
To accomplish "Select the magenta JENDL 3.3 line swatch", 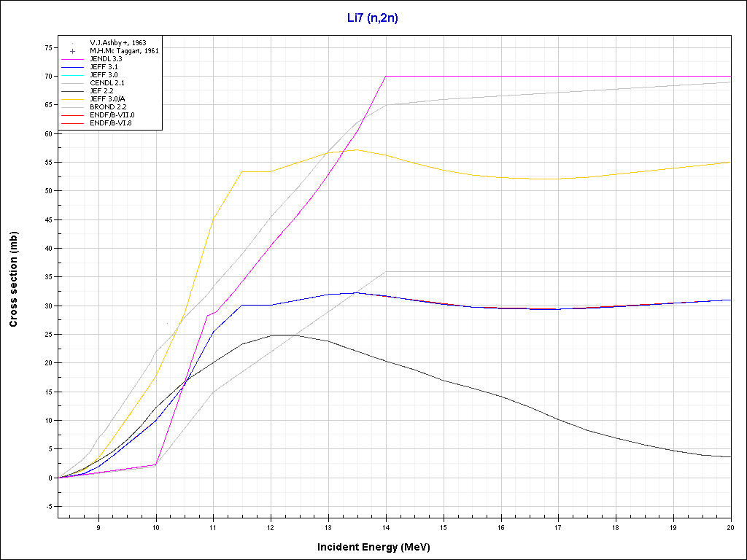I will [x=72, y=59].
